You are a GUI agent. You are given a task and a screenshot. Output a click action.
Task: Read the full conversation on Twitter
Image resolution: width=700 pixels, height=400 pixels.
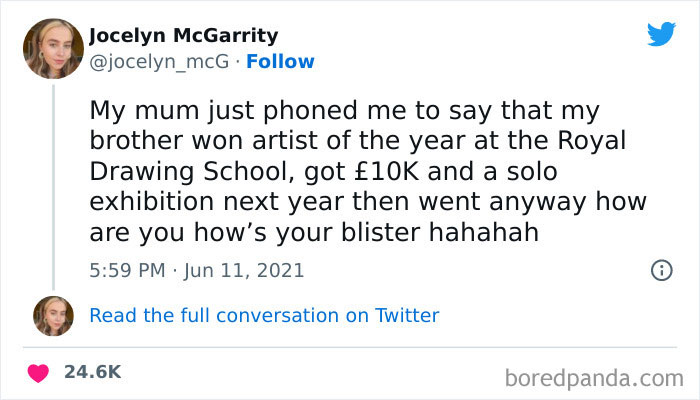point(264,315)
